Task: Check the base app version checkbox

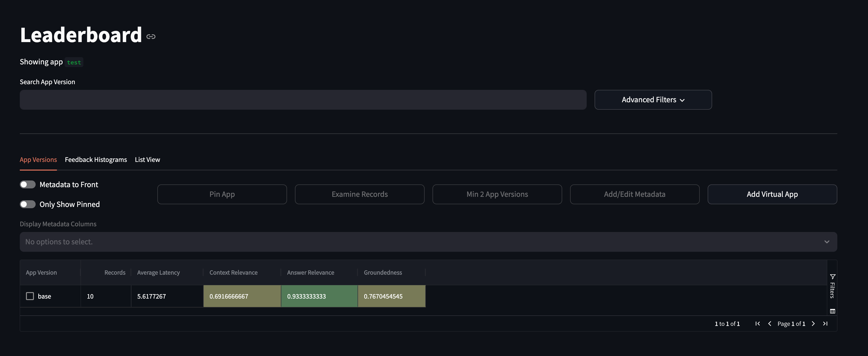Action: [30, 296]
